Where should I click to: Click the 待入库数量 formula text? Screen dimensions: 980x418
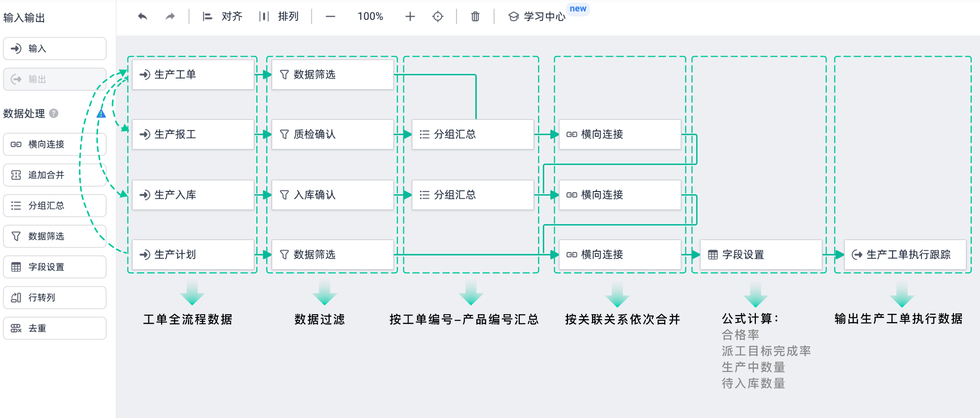coord(753,383)
